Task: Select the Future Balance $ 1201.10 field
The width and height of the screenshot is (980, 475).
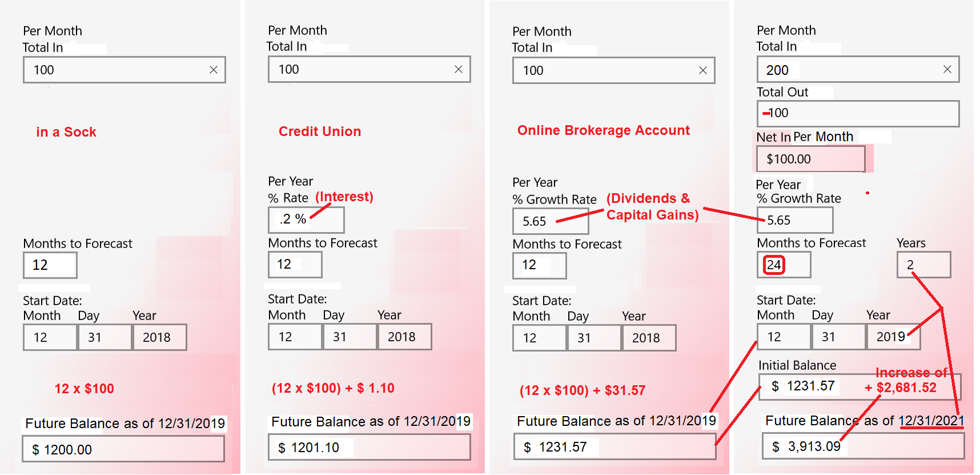Action: pos(369,447)
